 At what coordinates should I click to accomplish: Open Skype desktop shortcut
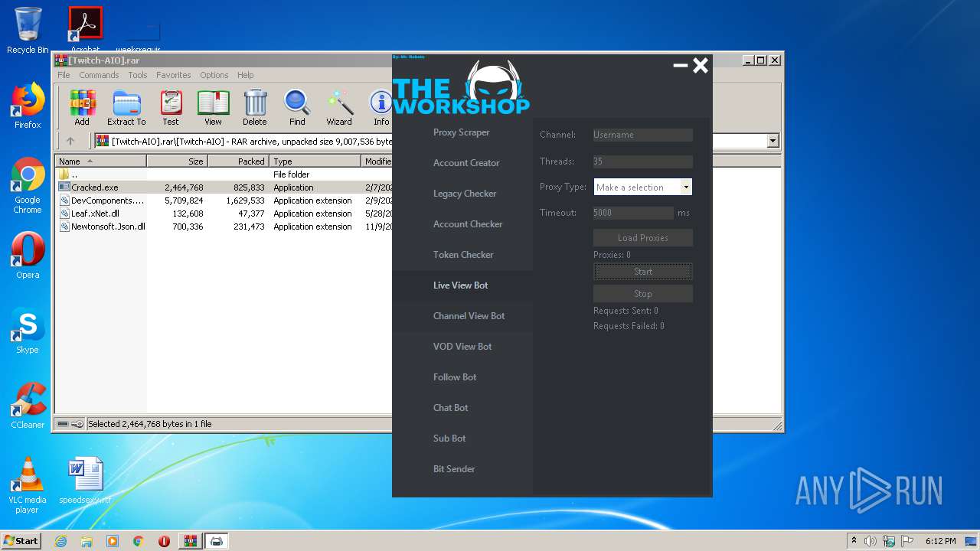tap(28, 331)
